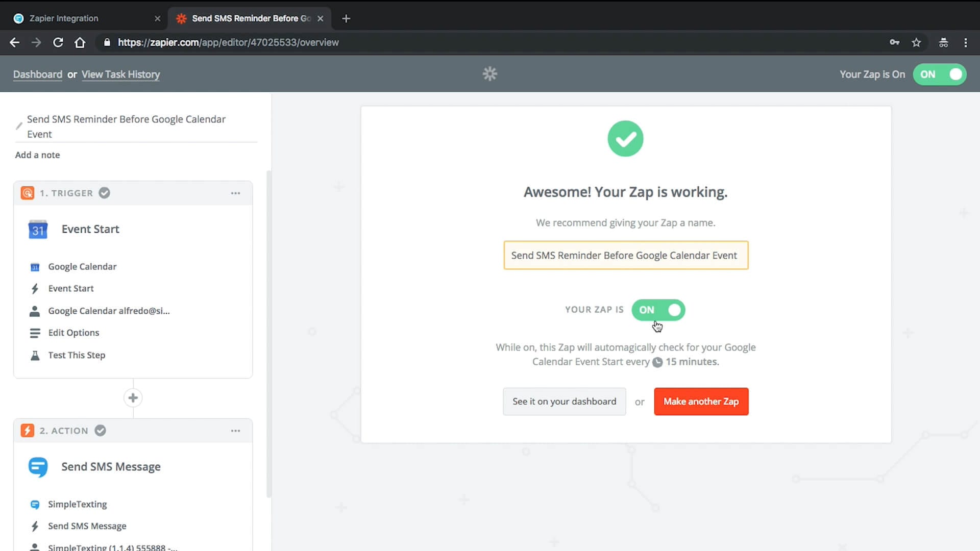Image resolution: width=980 pixels, height=551 pixels.
Task: Click the Send SMS Message step heading
Action: click(111, 467)
